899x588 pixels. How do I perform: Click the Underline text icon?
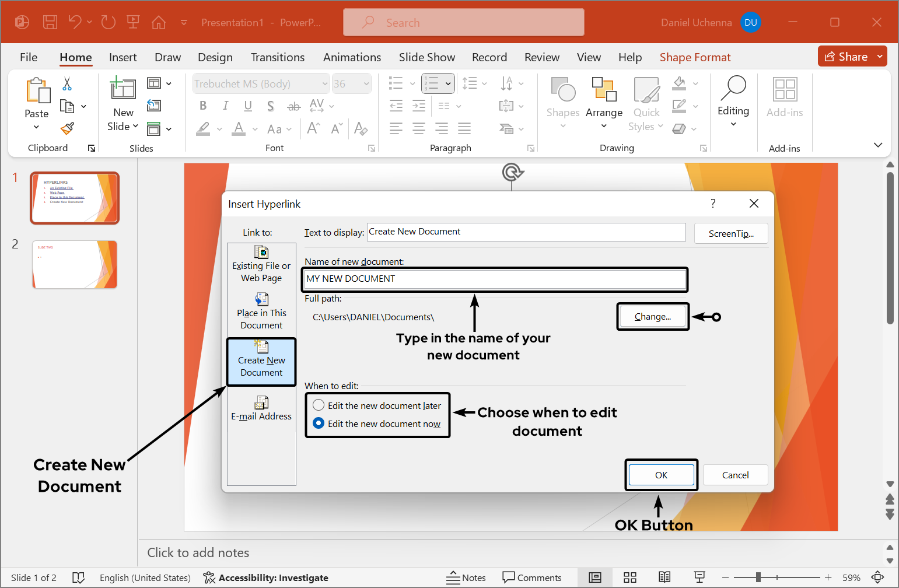(248, 106)
